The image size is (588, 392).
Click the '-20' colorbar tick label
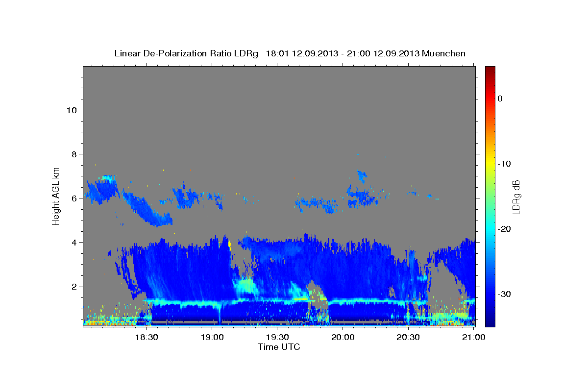coord(505,229)
